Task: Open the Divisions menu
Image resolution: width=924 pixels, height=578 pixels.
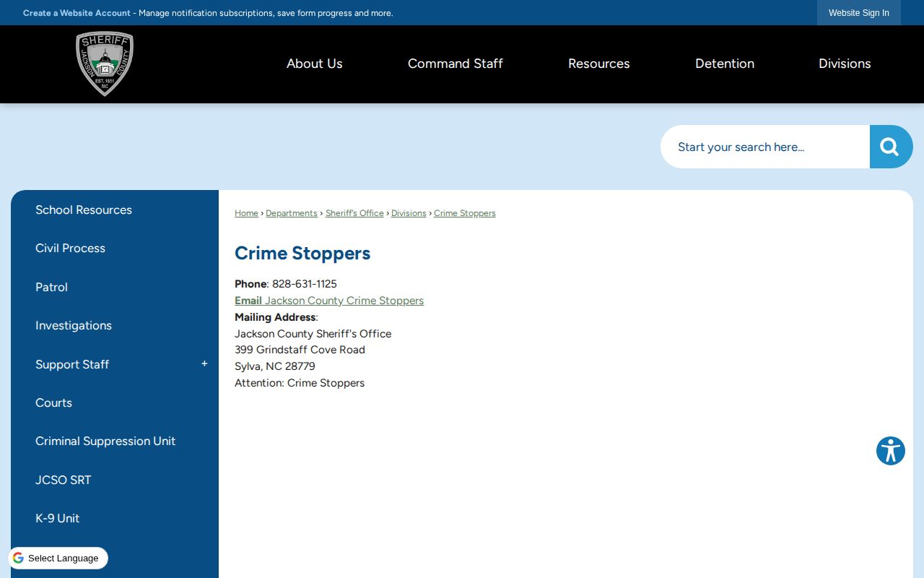Action: pos(845,64)
